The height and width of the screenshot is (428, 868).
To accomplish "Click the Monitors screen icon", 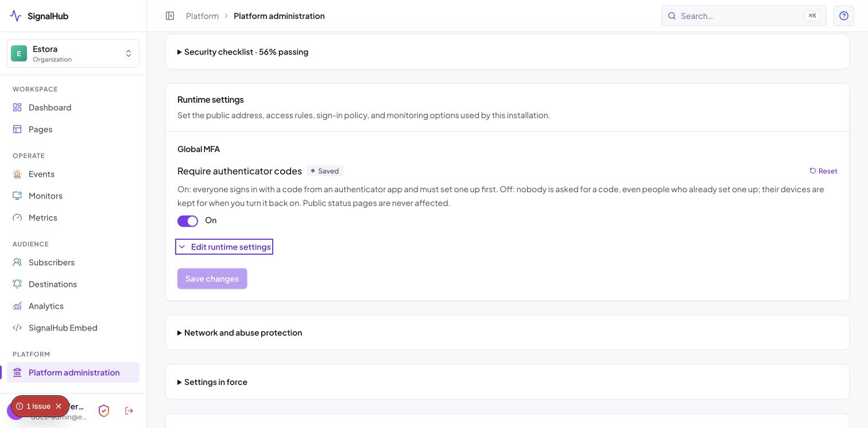I will (x=17, y=196).
